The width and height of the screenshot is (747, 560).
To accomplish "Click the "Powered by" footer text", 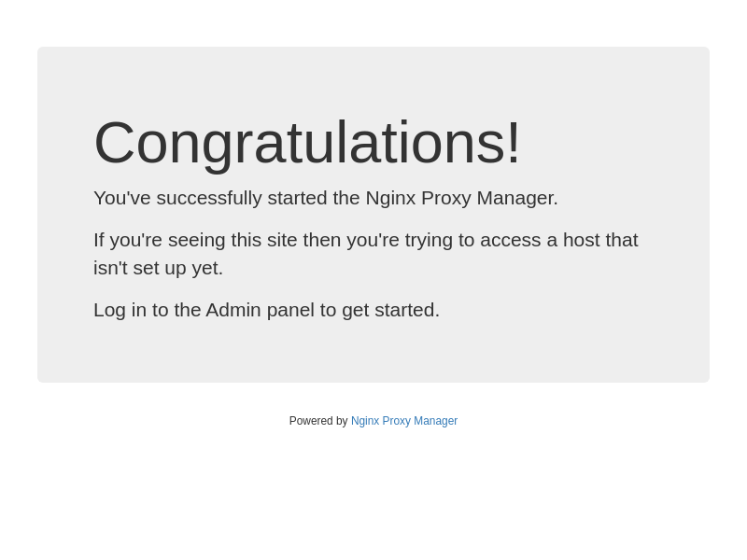I will click(317, 421).
